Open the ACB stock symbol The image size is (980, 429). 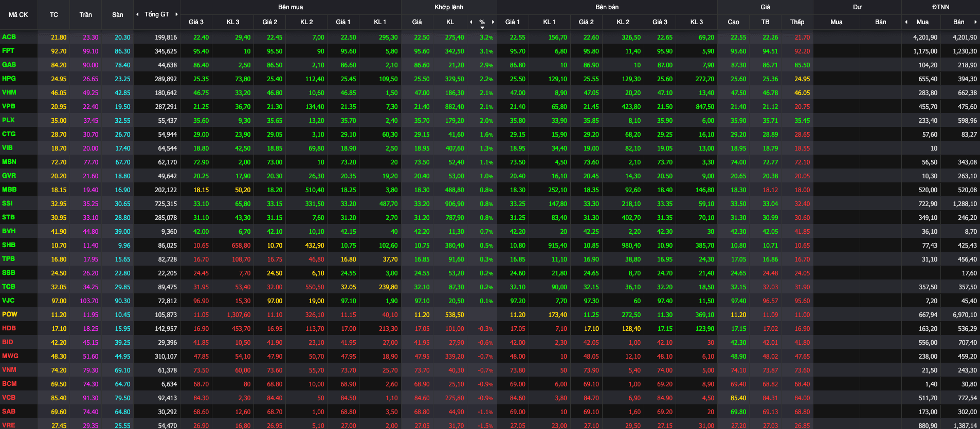point(9,37)
